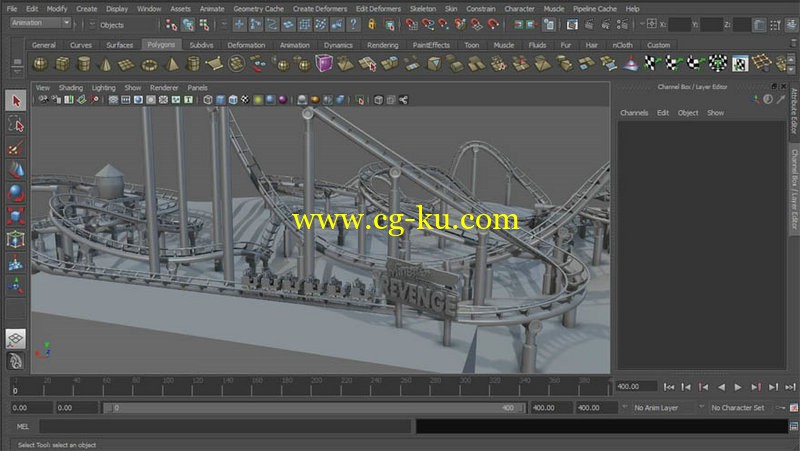800x451 pixels.
Task: Open the Animation menu set dropdown
Action: pos(40,23)
